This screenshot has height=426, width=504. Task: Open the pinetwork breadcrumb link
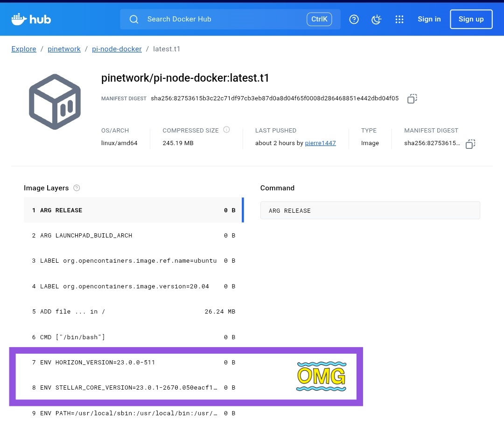[x=64, y=49]
